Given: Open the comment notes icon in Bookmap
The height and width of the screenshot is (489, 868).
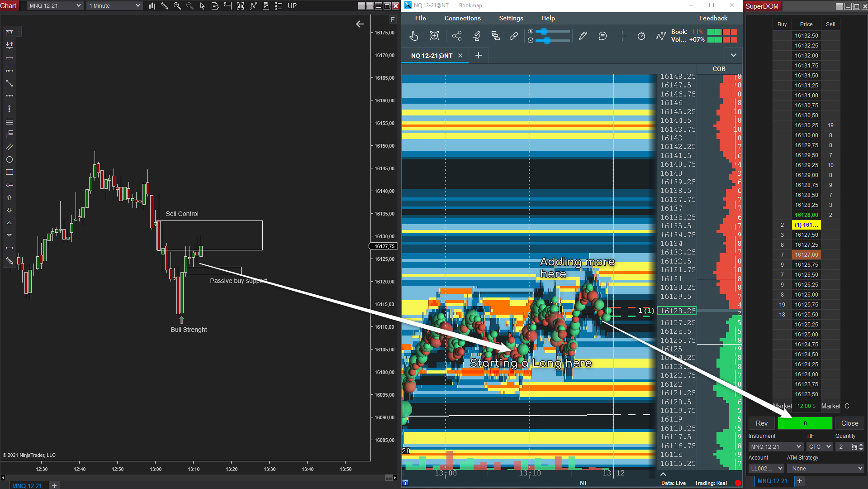Looking at the screenshot, I should (602, 36).
